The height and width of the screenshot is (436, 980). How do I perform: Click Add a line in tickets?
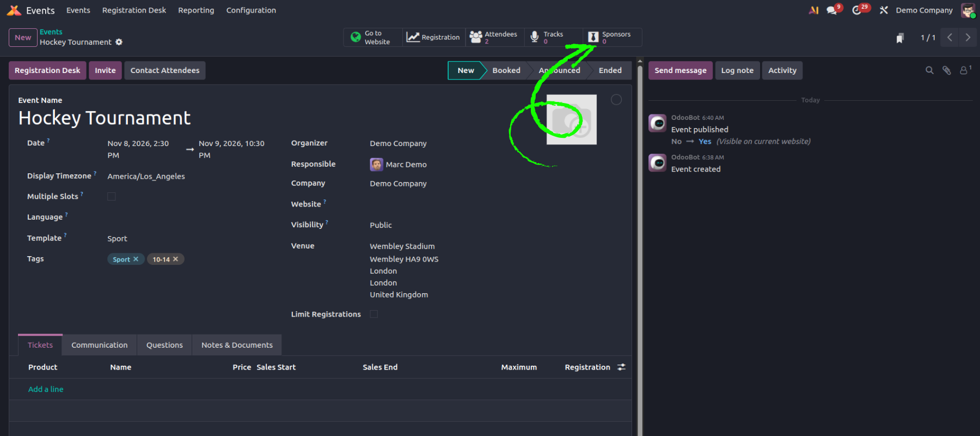click(x=46, y=389)
